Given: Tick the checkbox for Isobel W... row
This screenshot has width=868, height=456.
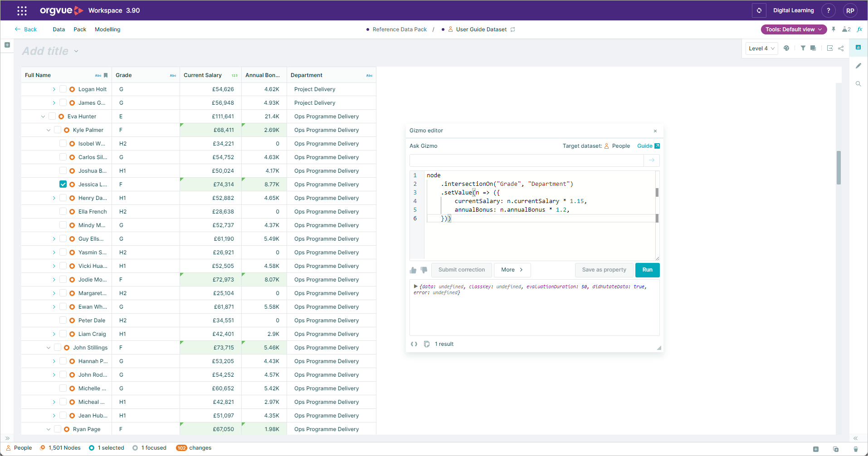Looking at the screenshot, I should coord(63,144).
